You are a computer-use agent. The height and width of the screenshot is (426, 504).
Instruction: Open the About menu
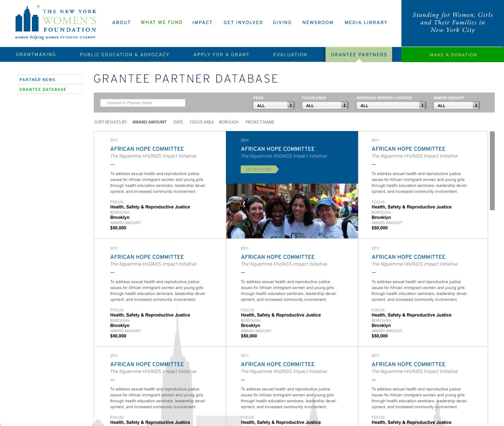click(121, 23)
